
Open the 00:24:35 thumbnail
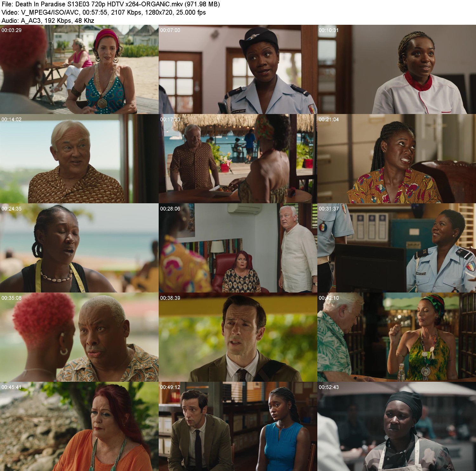tap(79, 248)
